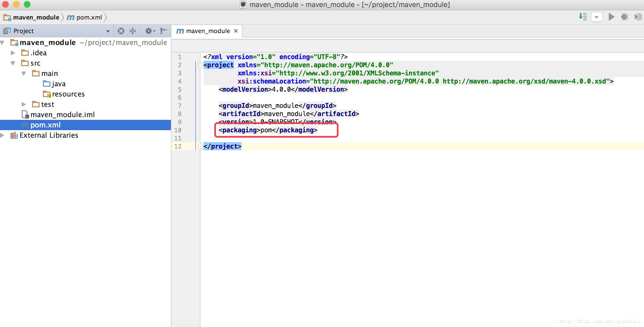Select External Libraries row
The width and height of the screenshot is (644, 327).
tap(85, 135)
